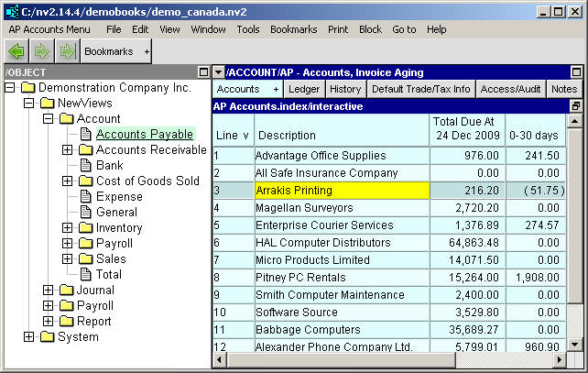Select the Bank tree item

tap(110, 165)
